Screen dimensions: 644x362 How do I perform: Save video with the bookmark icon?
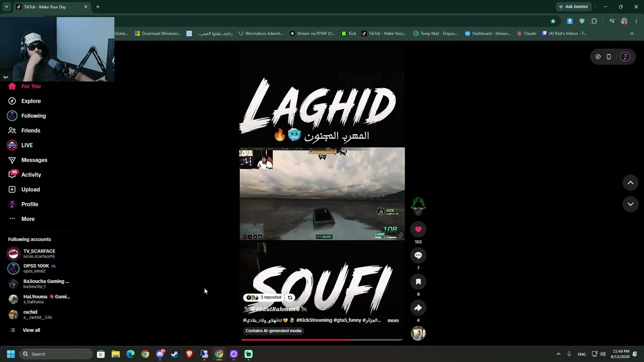click(x=418, y=282)
